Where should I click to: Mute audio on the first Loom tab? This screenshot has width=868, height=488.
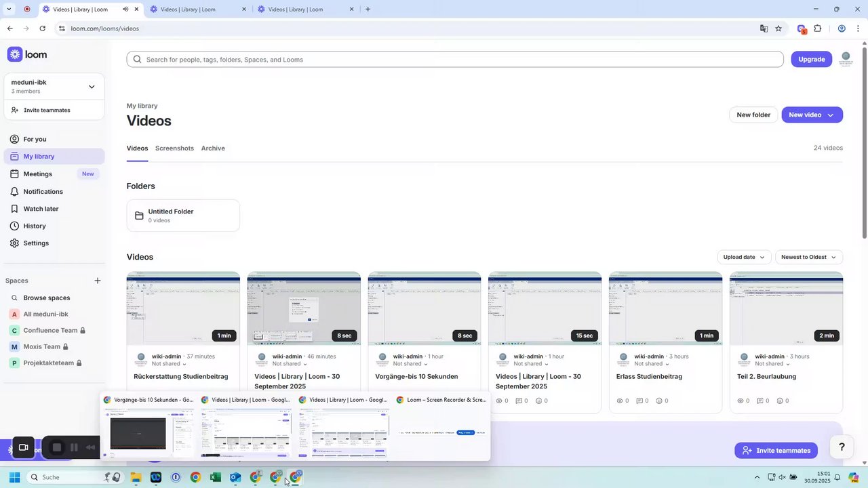(x=125, y=9)
